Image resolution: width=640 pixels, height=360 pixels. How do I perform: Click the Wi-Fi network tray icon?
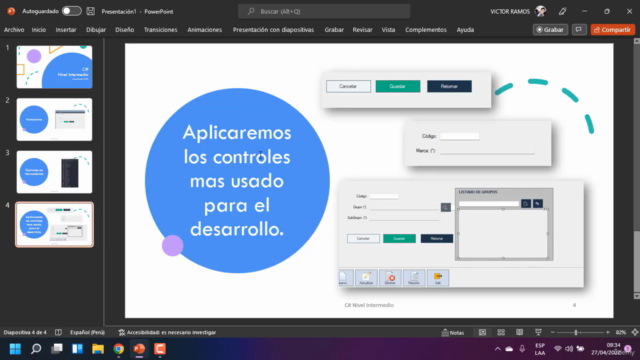pyautogui.click(x=558, y=349)
